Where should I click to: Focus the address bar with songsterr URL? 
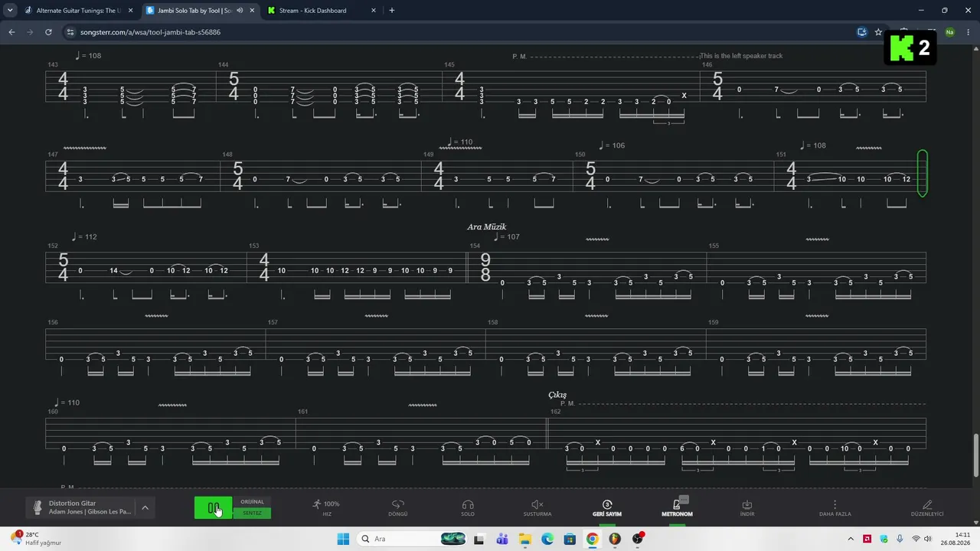pos(459,32)
